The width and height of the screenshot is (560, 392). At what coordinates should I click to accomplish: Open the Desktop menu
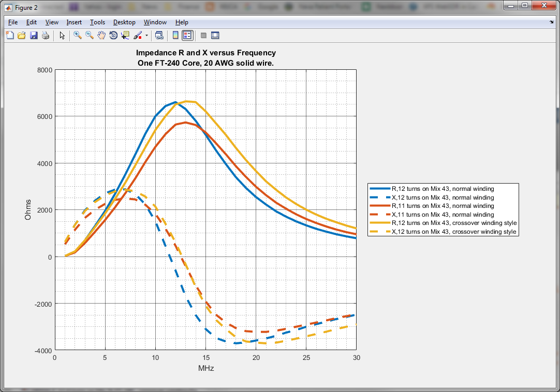124,22
